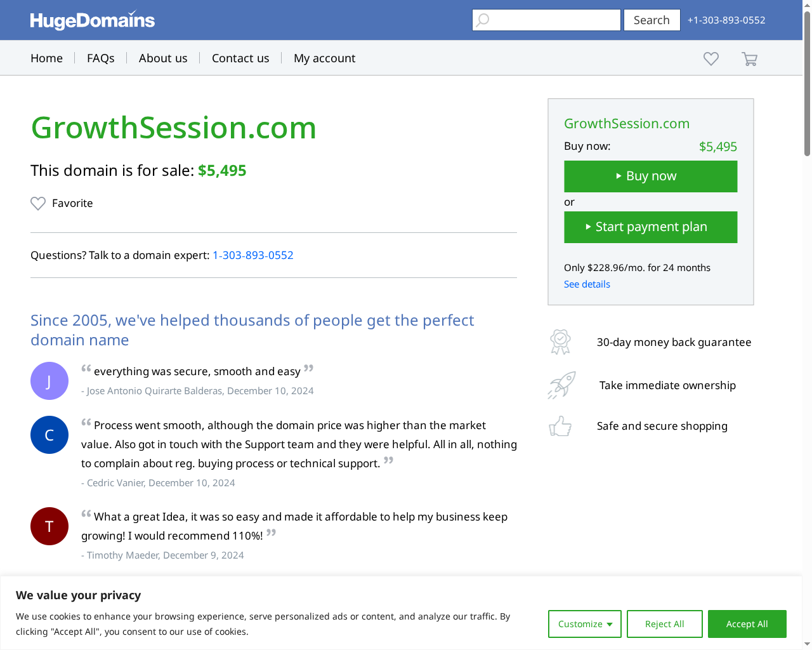
Task: Click the thumbs-up safe shopping icon
Action: (x=560, y=426)
